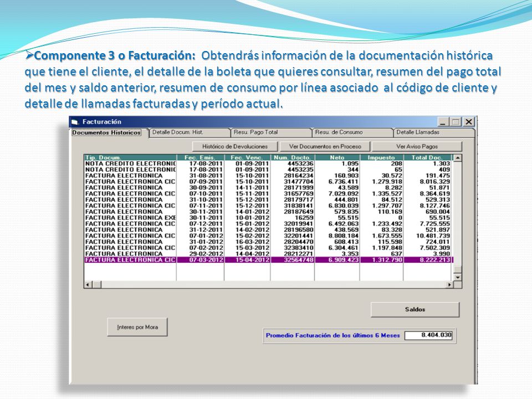Select invoice number 28196580
The height and width of the screenshot is (399, 532).
pos(268,229)
